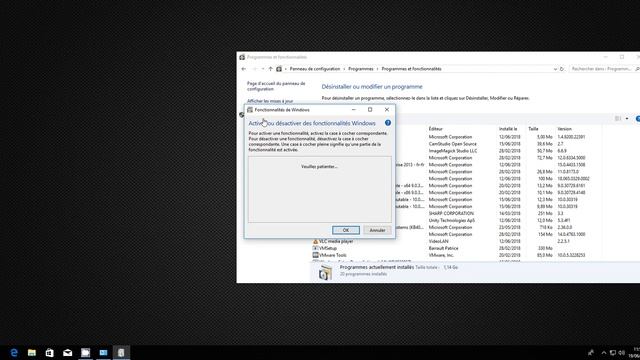Go up one level in Control Panel
Viewport: 640px width, 360px height.
click(x=270, y=69)
